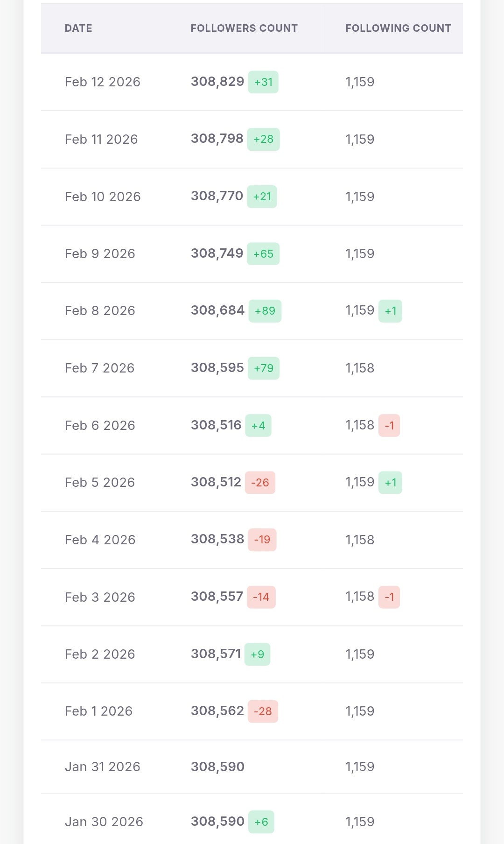Click the +6 badge for Jan 30
Image resolution: width=504 pixels, height=844 pixels.
pyautogui.click(x=261, y=822)
